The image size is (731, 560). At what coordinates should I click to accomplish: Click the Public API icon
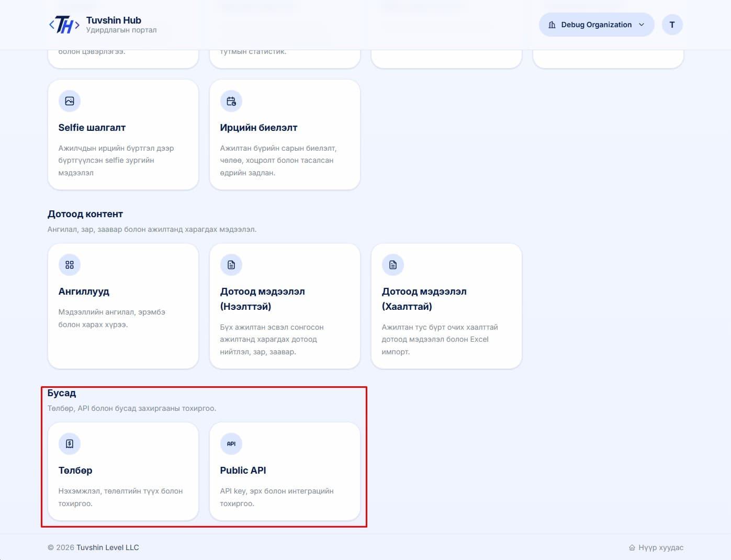tap(231, 444)
